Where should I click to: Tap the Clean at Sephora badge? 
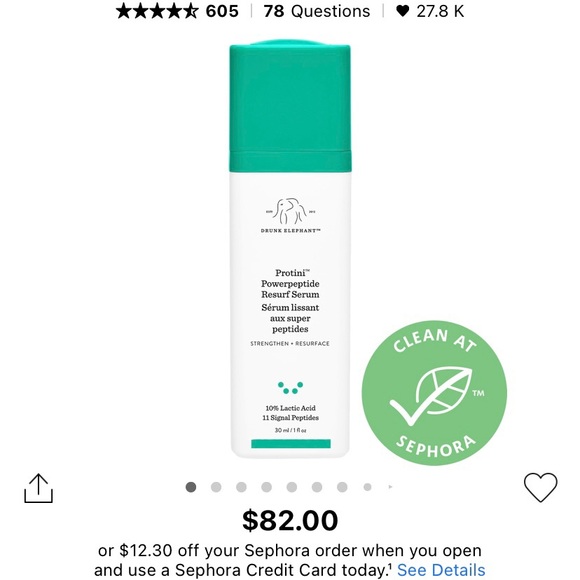[434, 393]
